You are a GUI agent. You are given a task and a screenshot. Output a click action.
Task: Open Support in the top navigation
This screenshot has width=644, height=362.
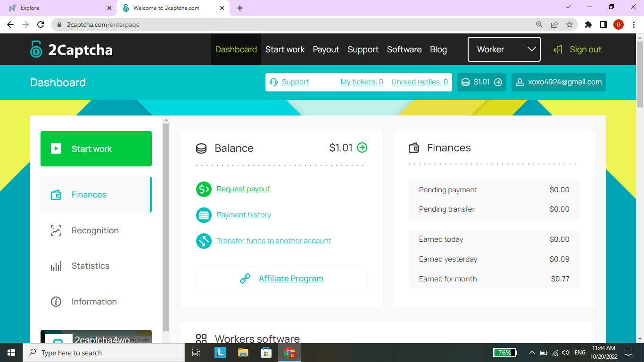[x=363, y=49]
